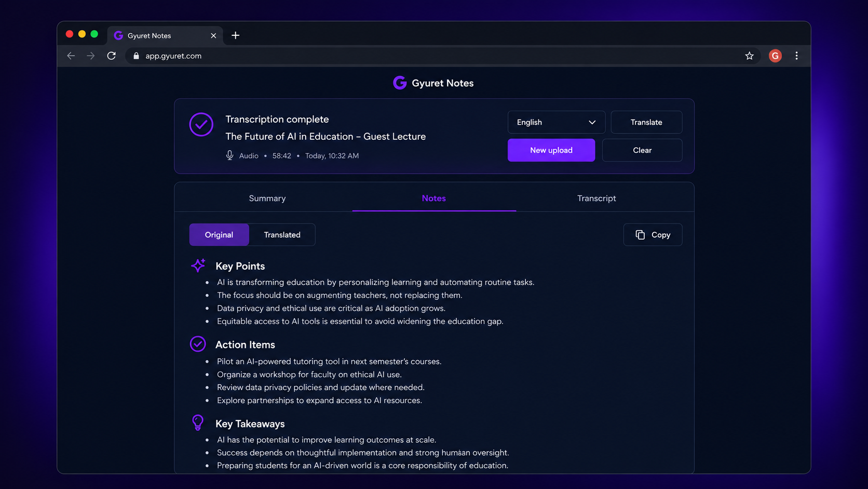Reload the page with the refresh icon
This screenshot has height=489, width=868.
tap(111, 56)
